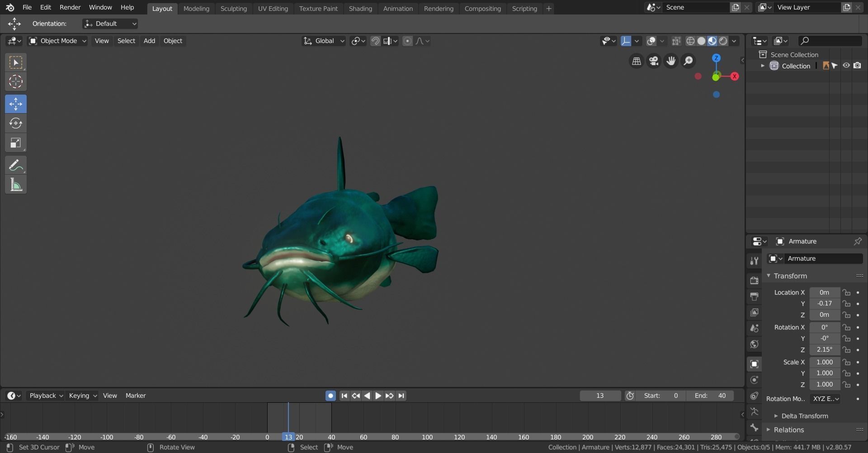The width and height of the screenshot is (868, 453).
Task: Toggle viewport overlays display
Action: [x=651, y=41]
